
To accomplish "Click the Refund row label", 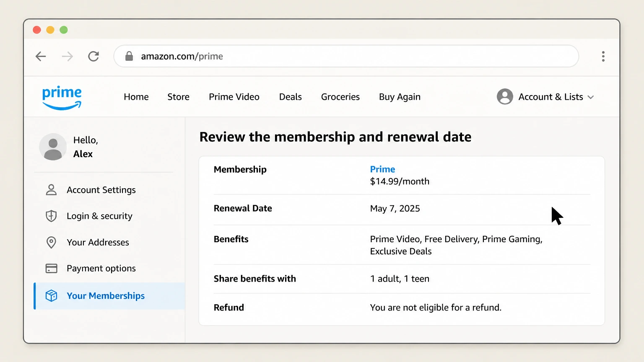I will [229, 308].
